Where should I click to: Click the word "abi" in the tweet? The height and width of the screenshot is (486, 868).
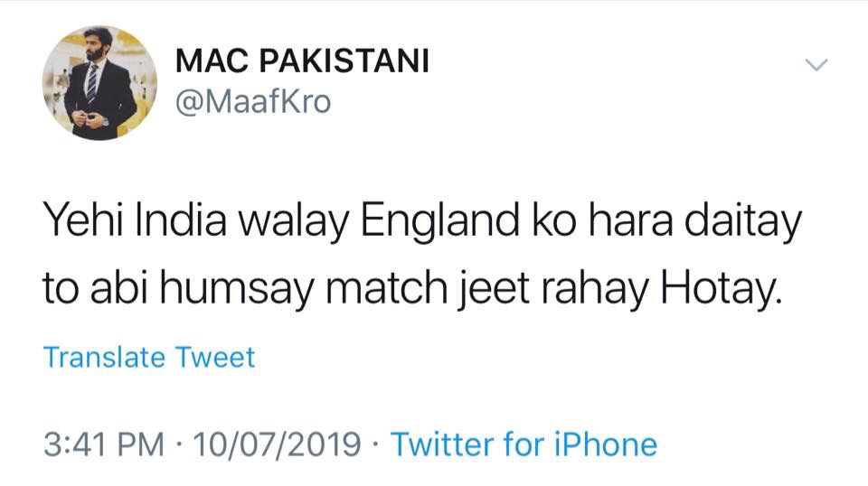[123, 290]
